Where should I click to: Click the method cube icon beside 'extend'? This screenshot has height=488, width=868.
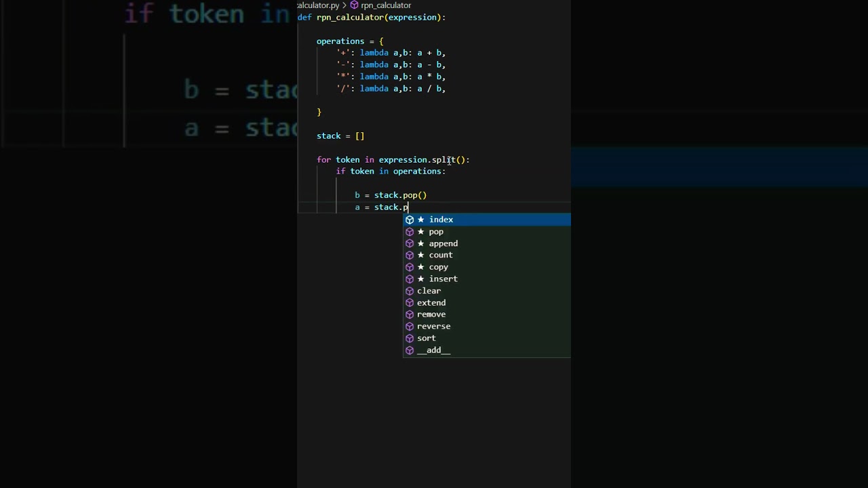point(410,302)
